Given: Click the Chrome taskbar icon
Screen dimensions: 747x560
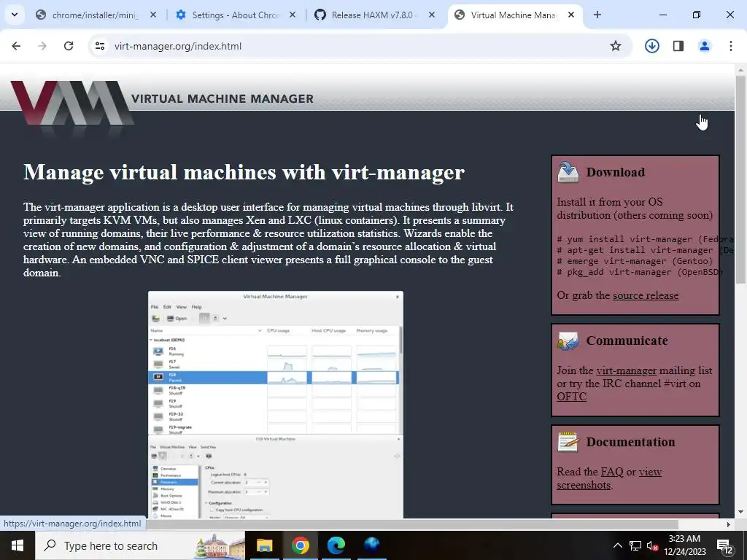Looking at the screenshot, I should click(x=300, y=545).
